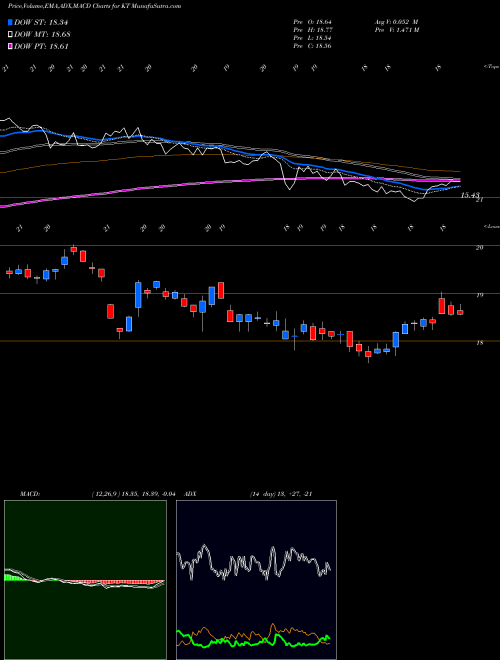Click the 'ADX' indicator label

pyautogui.click(x=190, y=494)
